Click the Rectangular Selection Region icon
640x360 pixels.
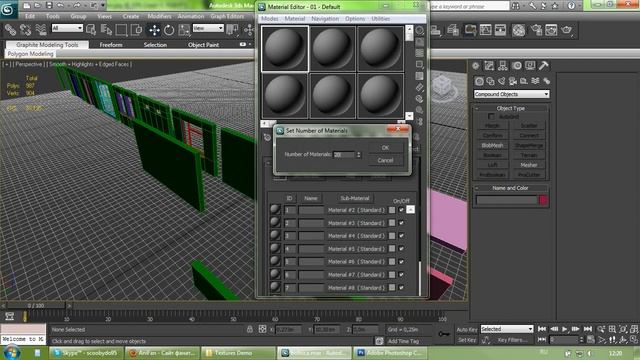pyautogui.click(x=121, y=30)
